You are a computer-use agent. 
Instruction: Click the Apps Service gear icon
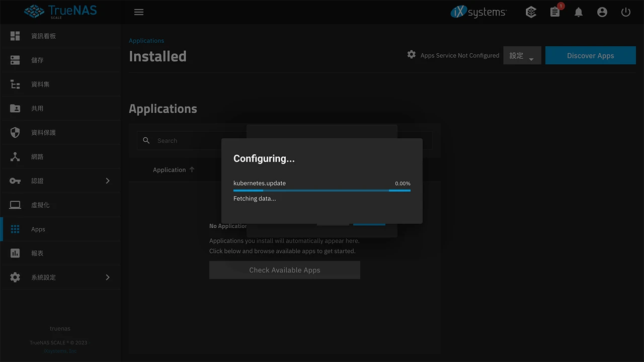412,55
